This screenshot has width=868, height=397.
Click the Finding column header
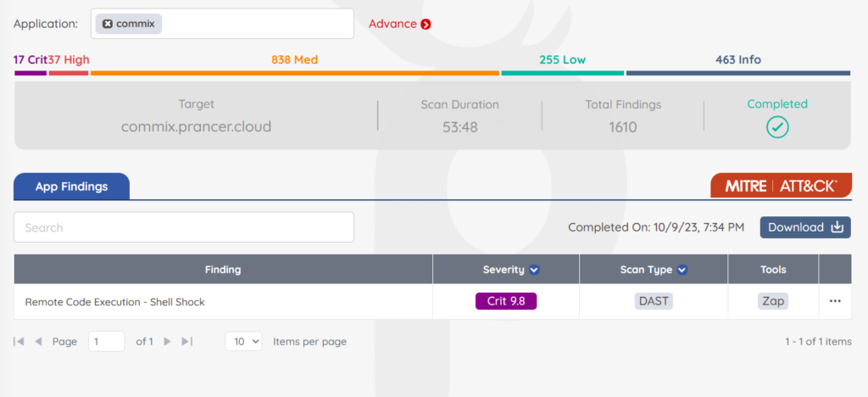coord(223,270)
